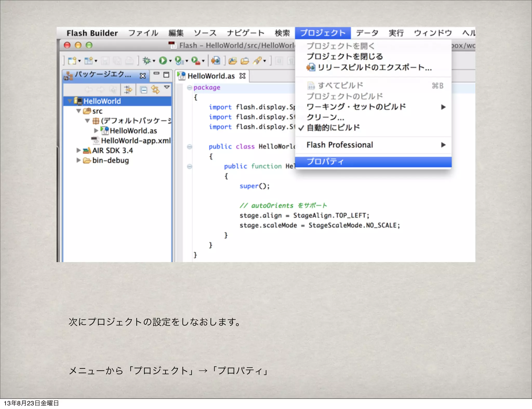Expand the bin-debug folder node

tap(78, 160)
